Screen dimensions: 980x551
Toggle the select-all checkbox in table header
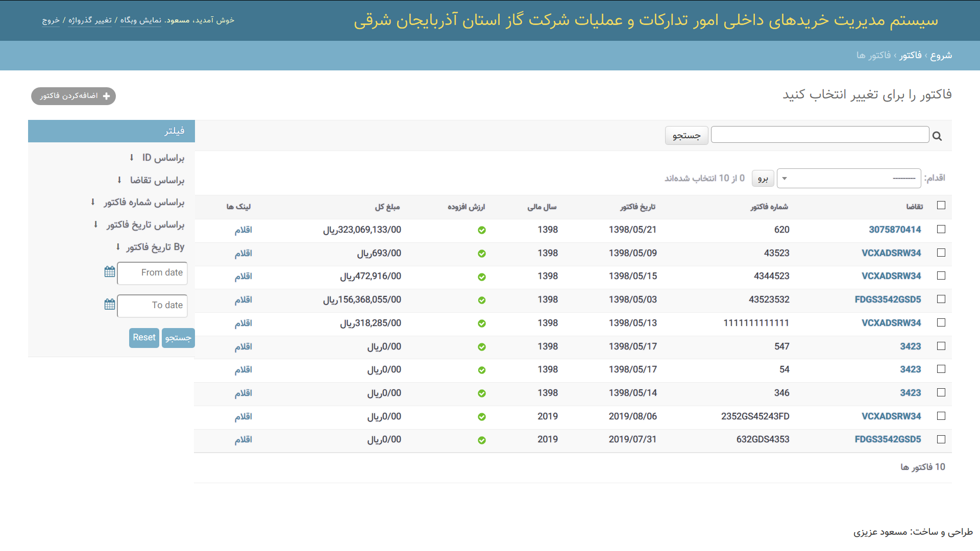[941, 205]
